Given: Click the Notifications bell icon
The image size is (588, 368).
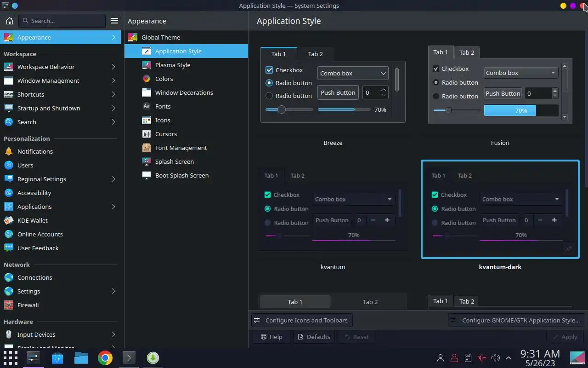Looking at the screenshot, I should [x=8, y=151].
